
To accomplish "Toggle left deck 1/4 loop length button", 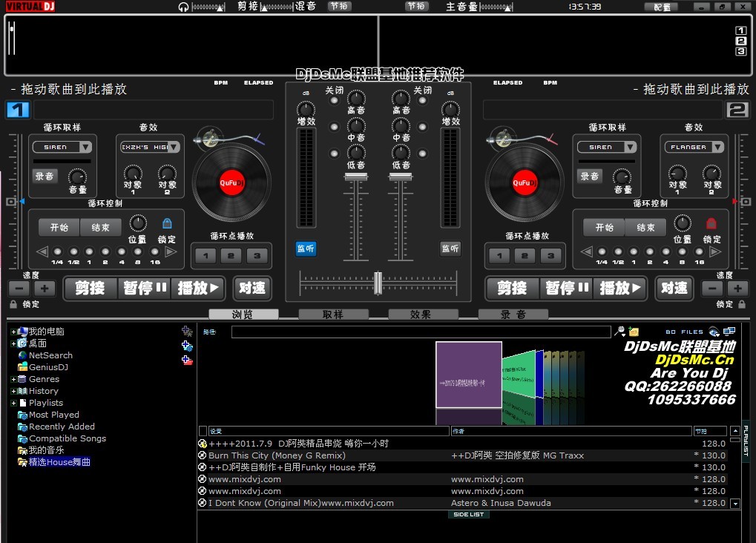I will click(57, 251).
